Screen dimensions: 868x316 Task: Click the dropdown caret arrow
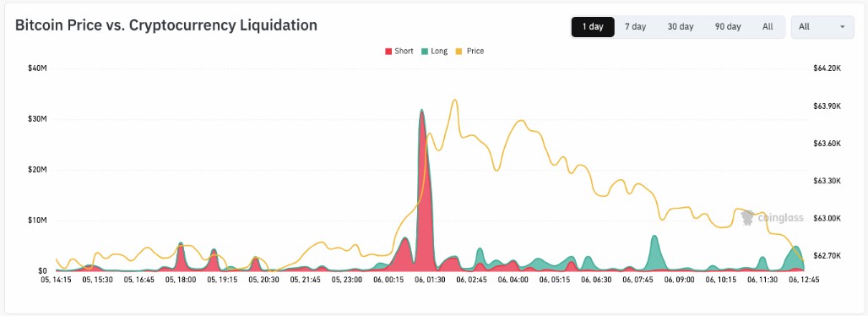(843, 26)
